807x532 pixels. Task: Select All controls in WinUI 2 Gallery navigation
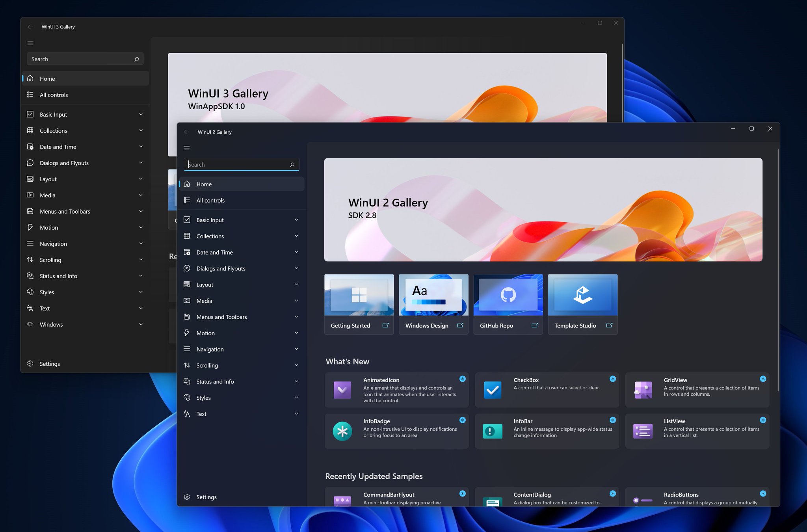(x=210, y=201)
